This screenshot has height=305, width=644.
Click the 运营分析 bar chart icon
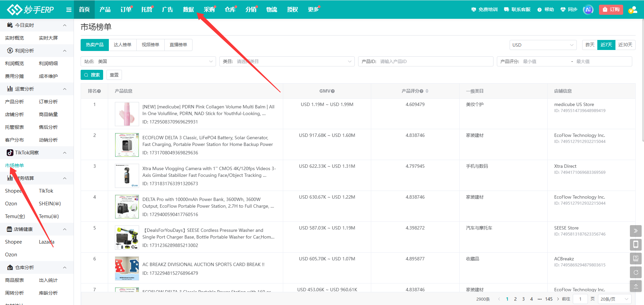tap(10, 89)
